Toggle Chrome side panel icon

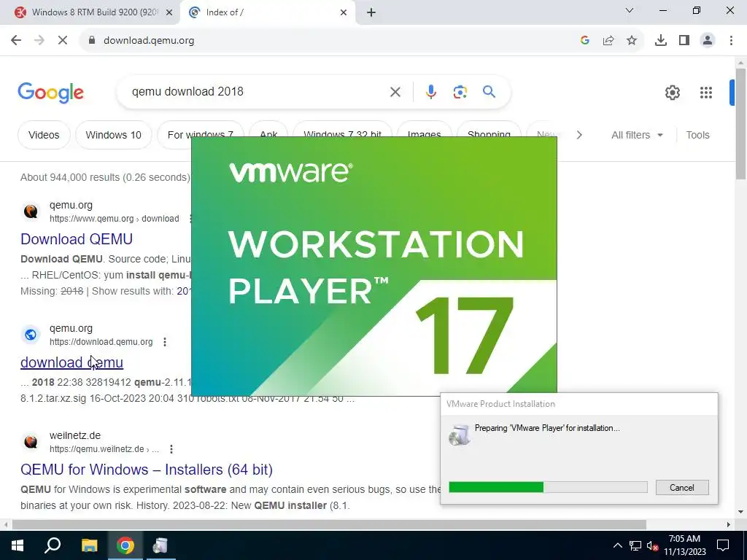(684, 41)
